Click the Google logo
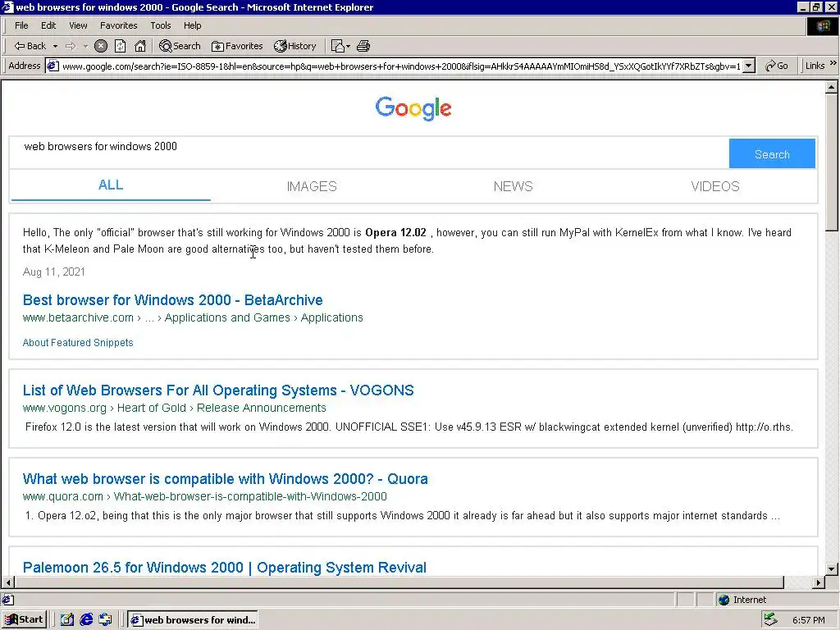The width and height of the screenshot is (840, 630). point(413,109)
